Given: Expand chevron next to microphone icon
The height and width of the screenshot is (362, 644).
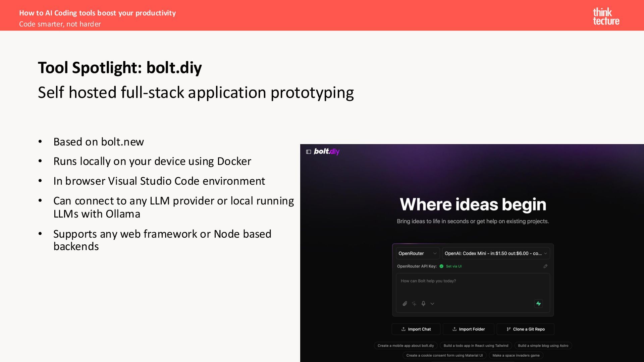Looking at the screenshot, I should tap(432, 304).
